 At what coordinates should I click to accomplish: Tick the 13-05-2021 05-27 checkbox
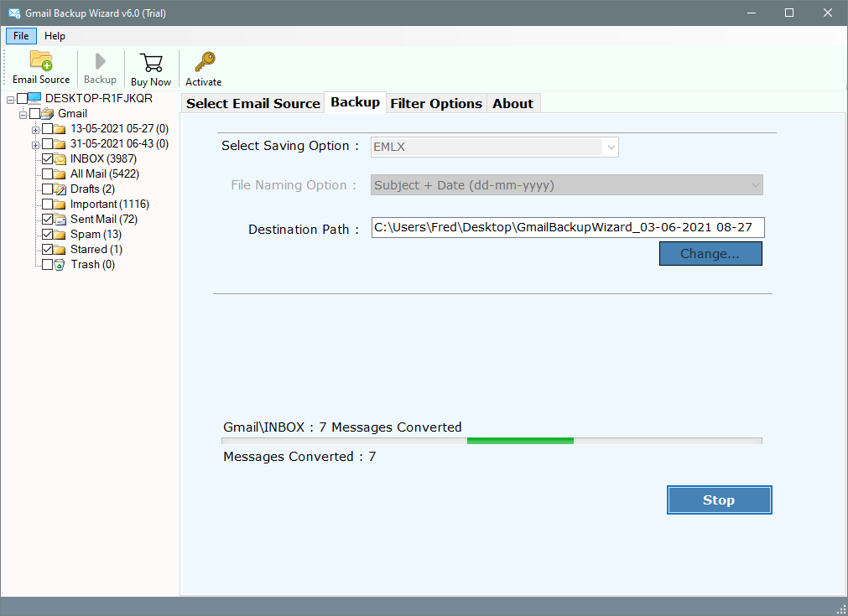tap(48, 128)
